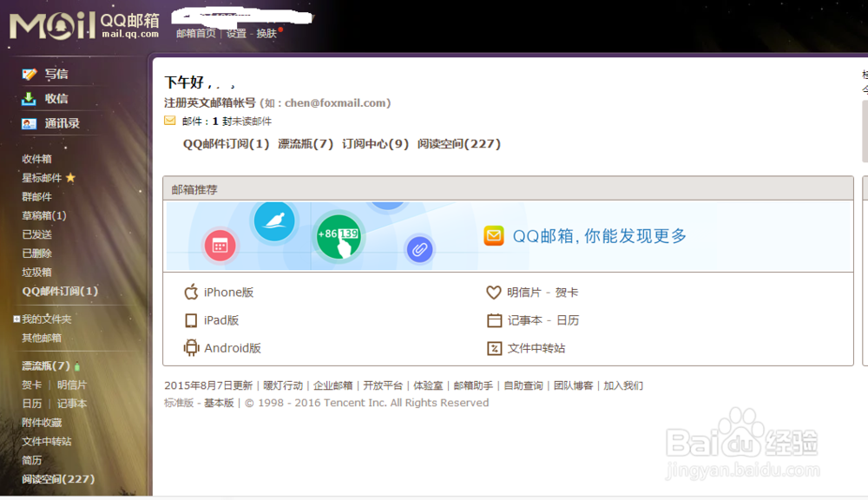868x500 pixels.
Task: Open 阅读空间(227) in sidebar
Action: click(58, 479)
